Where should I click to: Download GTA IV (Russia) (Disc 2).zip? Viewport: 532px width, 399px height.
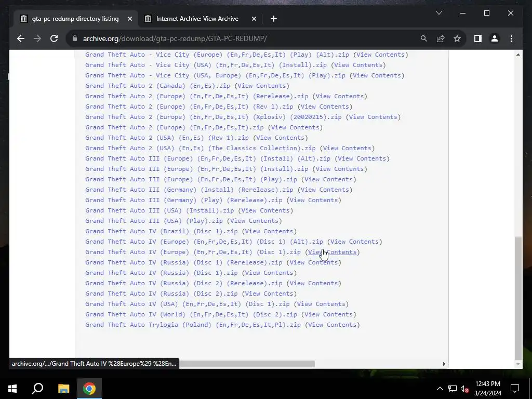point(161,294)
